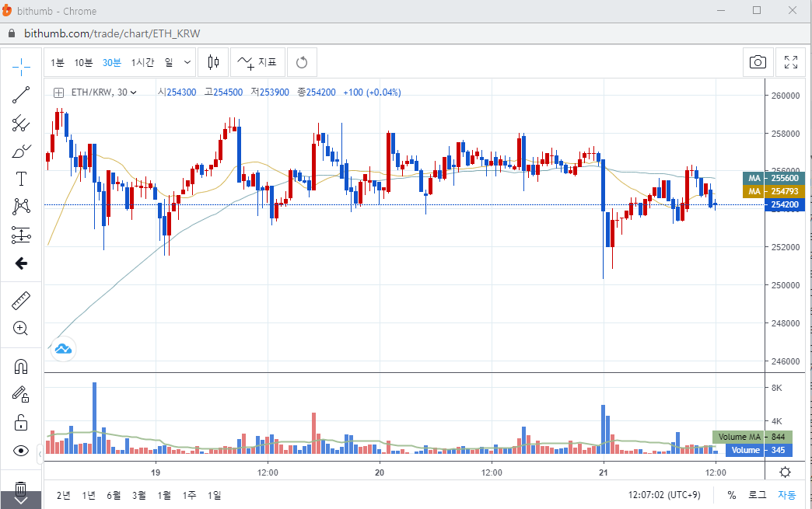Hide all drawings with eye icon
Screen dimensions: 812x509
point(21,451)
